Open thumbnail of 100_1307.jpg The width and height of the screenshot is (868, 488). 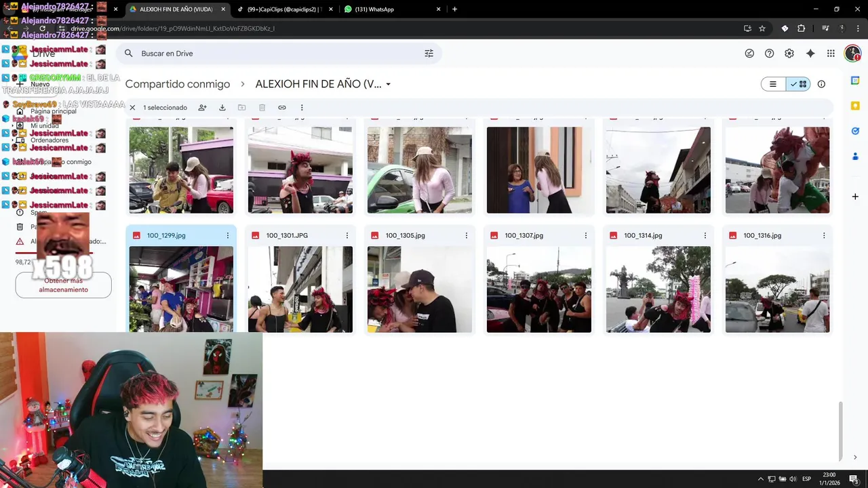point(539,289)
